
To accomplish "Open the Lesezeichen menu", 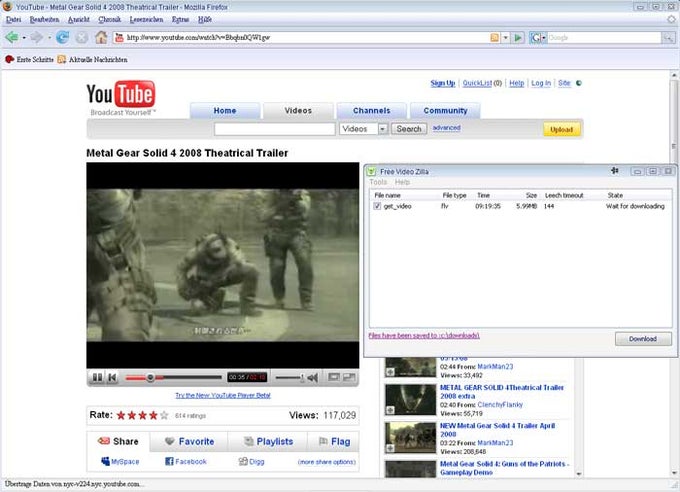I will click(x=146, y=20).
